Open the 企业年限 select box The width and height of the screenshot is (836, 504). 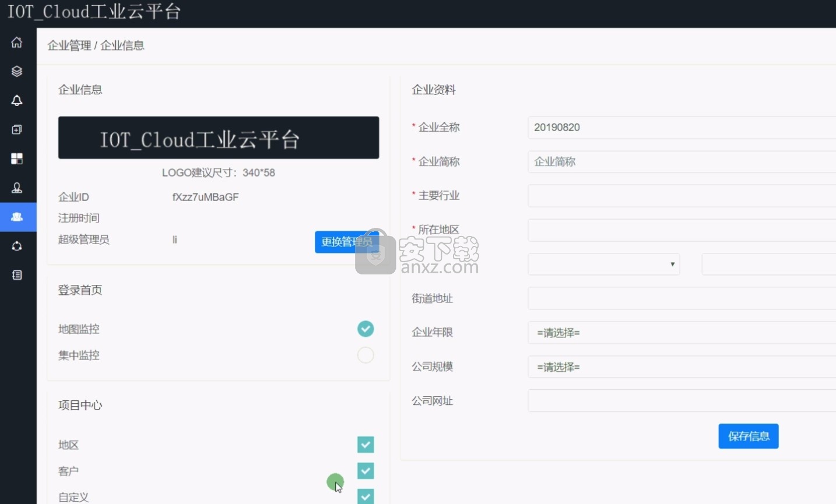pos(682,333)
